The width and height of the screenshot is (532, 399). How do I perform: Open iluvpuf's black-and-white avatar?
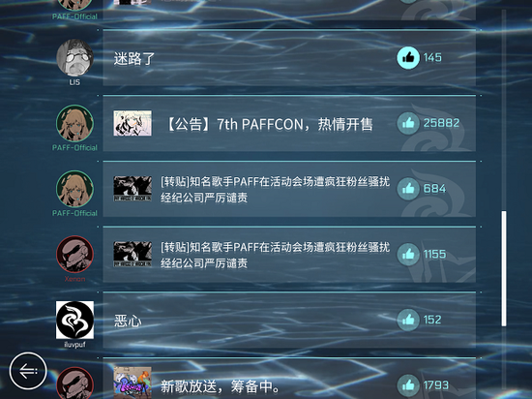[x=74, y=320]
